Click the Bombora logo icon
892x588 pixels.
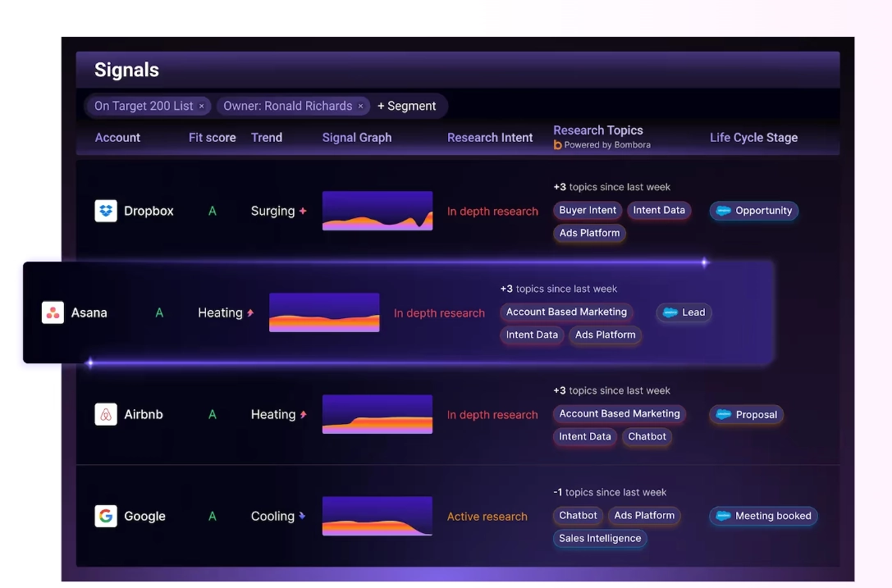coord(557,145)
